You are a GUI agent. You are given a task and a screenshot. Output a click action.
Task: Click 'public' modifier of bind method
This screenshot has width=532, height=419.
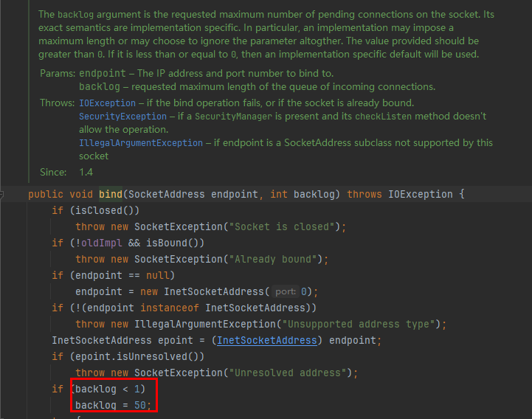(46, 194)
